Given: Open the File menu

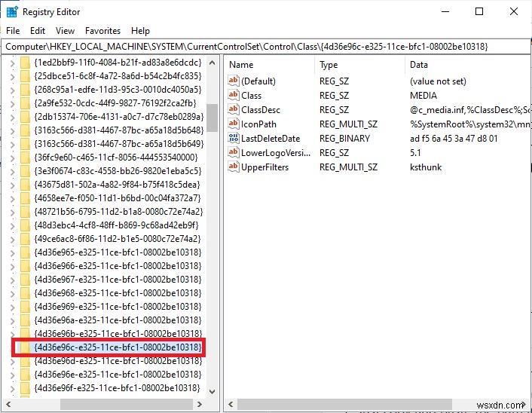Looking at the screenshot, I should click(13, 31).
